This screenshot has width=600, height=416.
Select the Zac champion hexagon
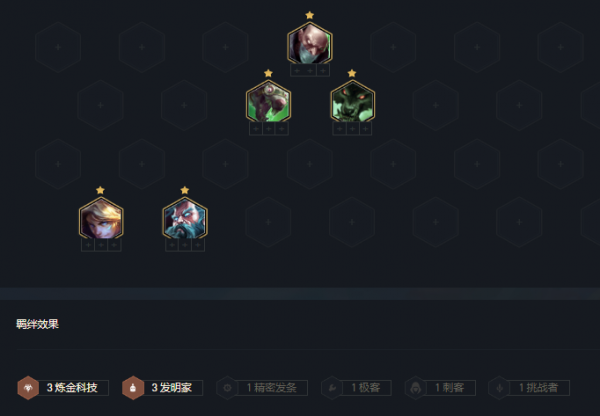pos(268,101)
